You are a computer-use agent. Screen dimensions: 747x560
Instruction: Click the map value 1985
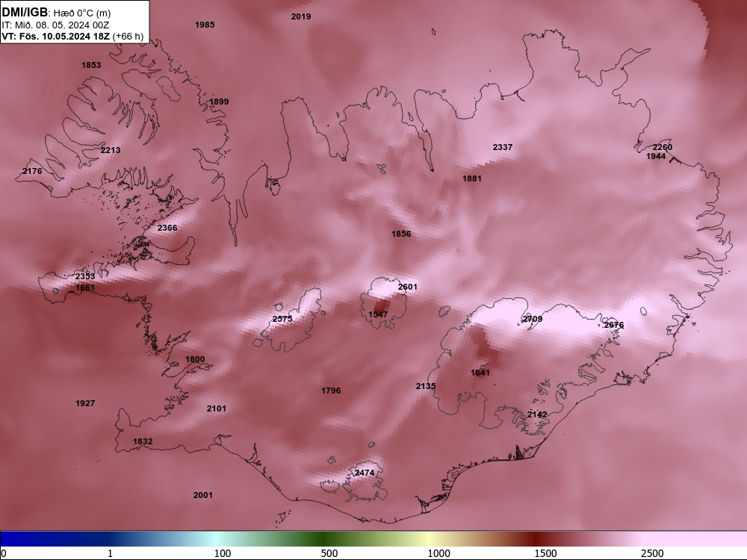pos(205,25)
